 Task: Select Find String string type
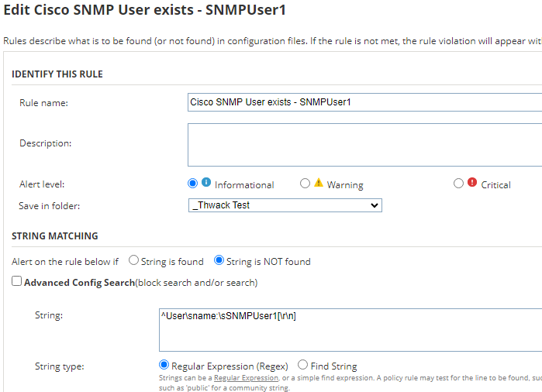tap(302, 365)
